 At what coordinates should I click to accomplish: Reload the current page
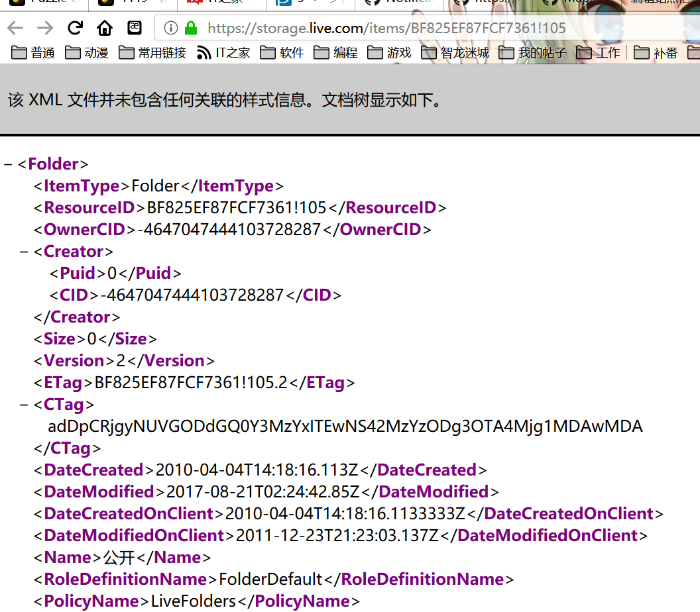74,28
